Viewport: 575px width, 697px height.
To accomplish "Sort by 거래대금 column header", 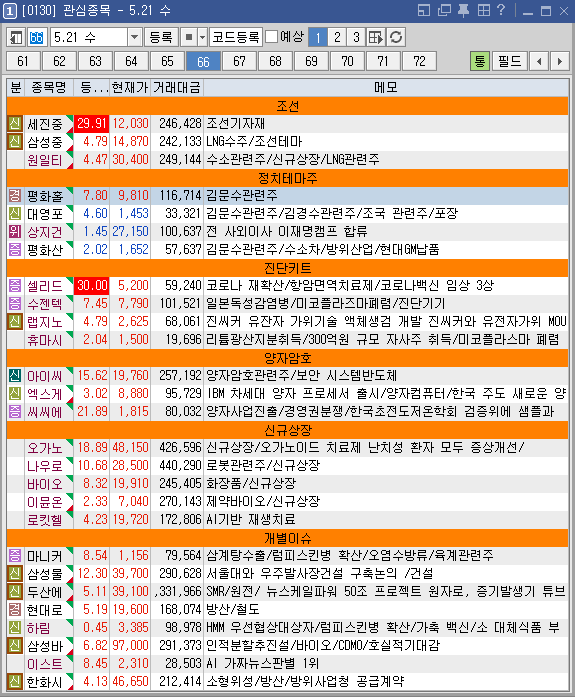I will click(177, 88).
